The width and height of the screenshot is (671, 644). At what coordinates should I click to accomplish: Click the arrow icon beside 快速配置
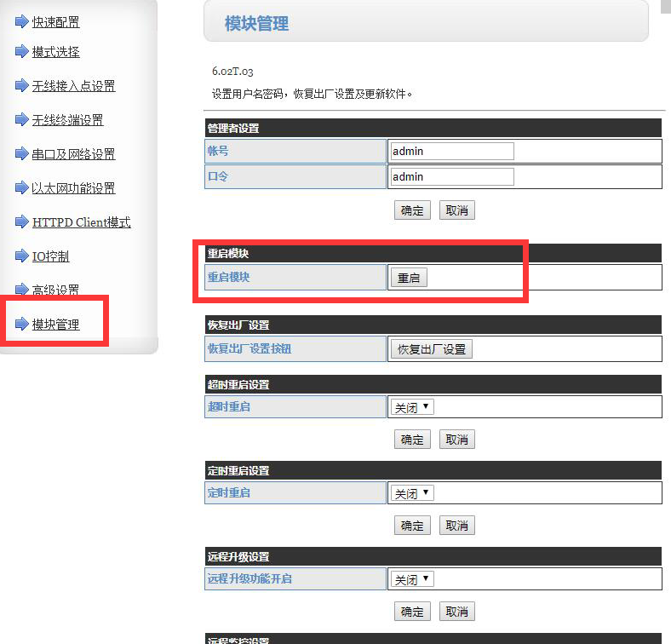pos(21,21)
